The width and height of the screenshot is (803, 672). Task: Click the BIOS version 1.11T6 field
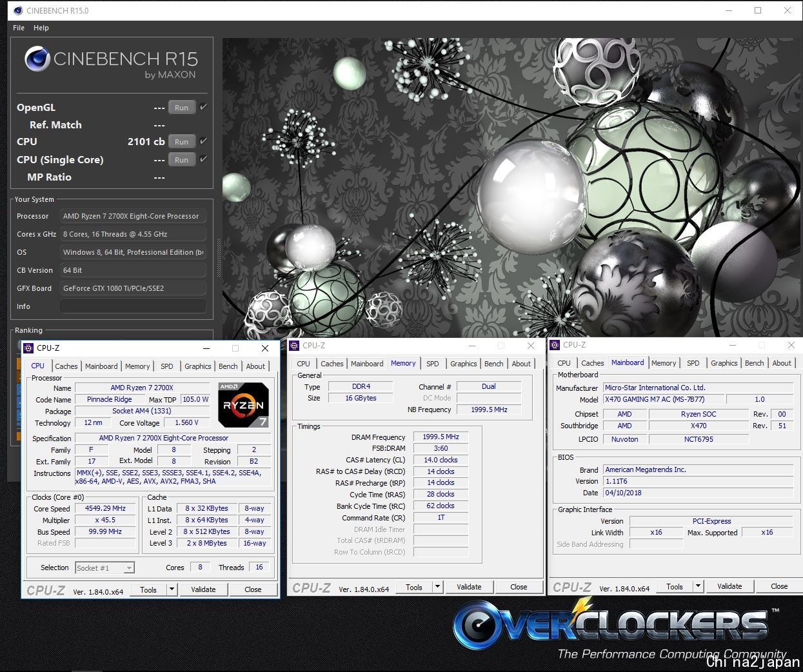click(698, 481)
